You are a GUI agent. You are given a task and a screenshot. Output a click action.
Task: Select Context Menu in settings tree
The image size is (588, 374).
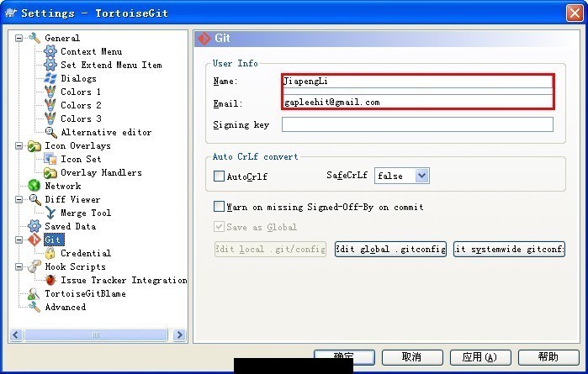tap(91, 51)
